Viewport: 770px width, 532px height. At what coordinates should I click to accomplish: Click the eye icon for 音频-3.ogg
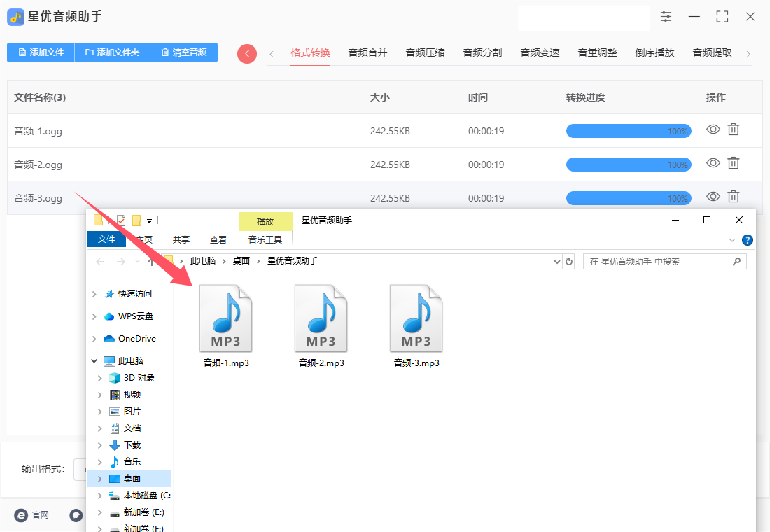pos(713,197)
